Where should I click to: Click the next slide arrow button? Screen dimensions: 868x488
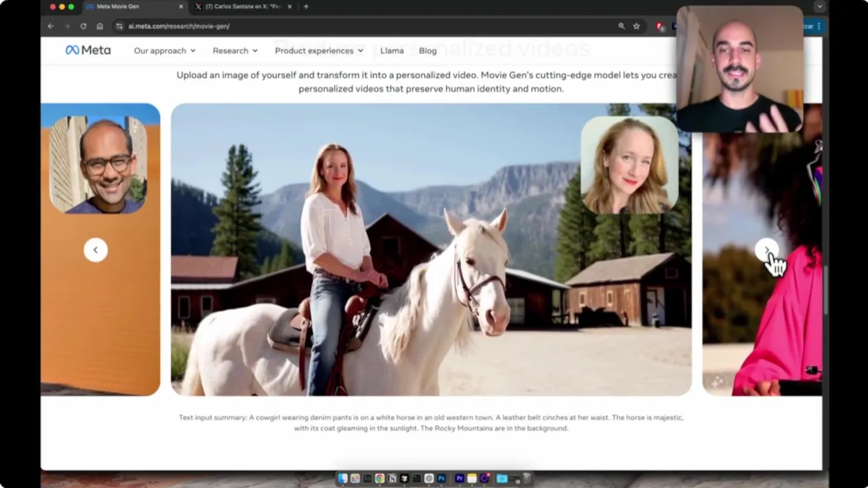tap(767, 250)
